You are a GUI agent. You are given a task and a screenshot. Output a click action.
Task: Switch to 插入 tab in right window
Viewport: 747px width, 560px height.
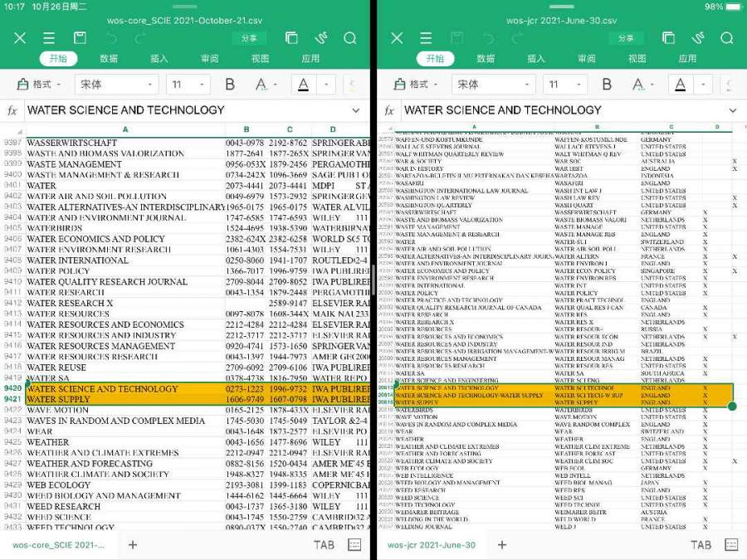pyautogui.click(x=536, y=59)
